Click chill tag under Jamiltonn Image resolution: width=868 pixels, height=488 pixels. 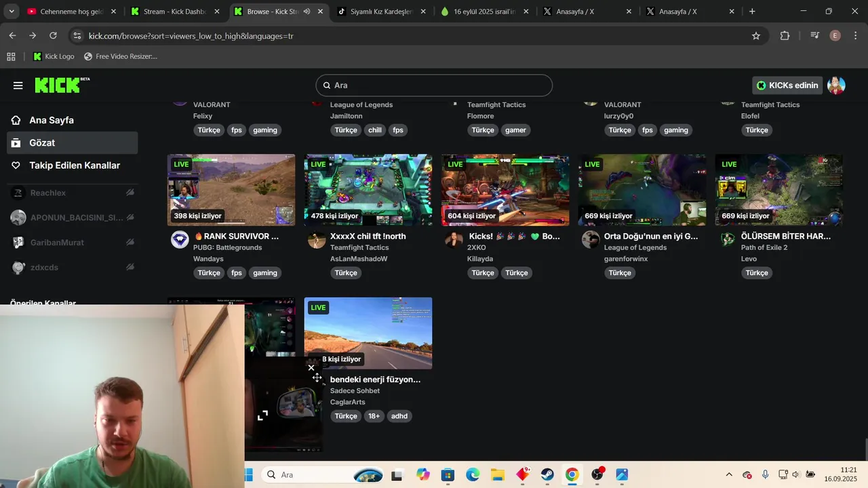pyautogui.click(x=375, y=130)
